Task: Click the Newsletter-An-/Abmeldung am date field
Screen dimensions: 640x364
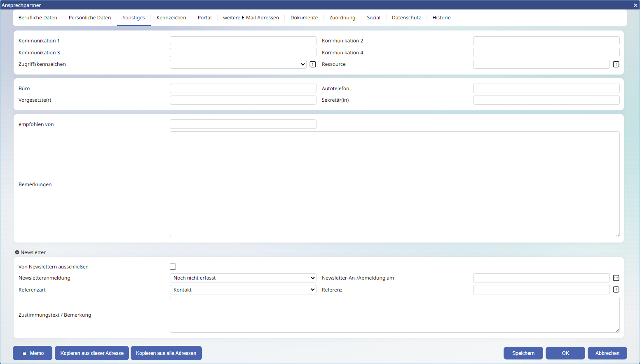Action: 542,278
